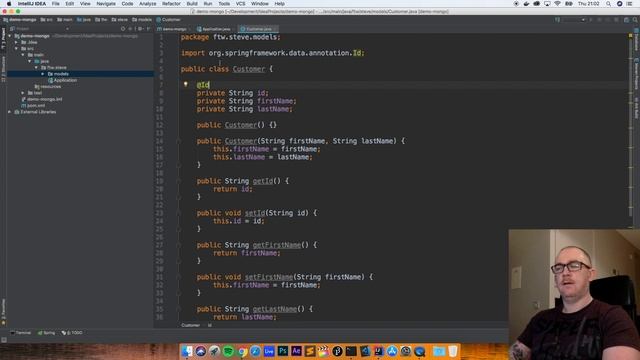640x360 pixels.
Task: Select the Customer.java editor tab
Action: 258,29
